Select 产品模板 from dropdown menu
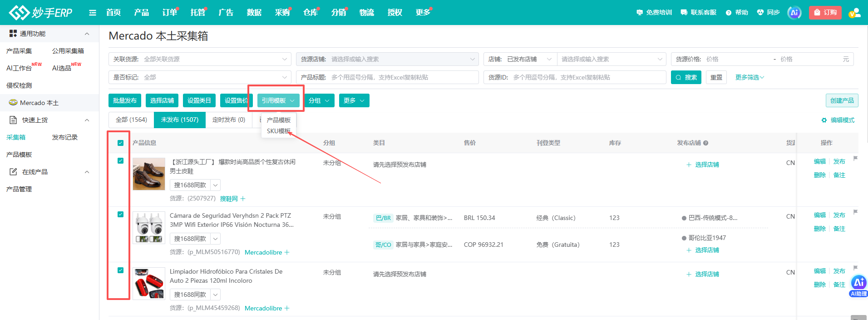Image resolution: width=868 pixels, height=320 pixels. tap(279, 120)
